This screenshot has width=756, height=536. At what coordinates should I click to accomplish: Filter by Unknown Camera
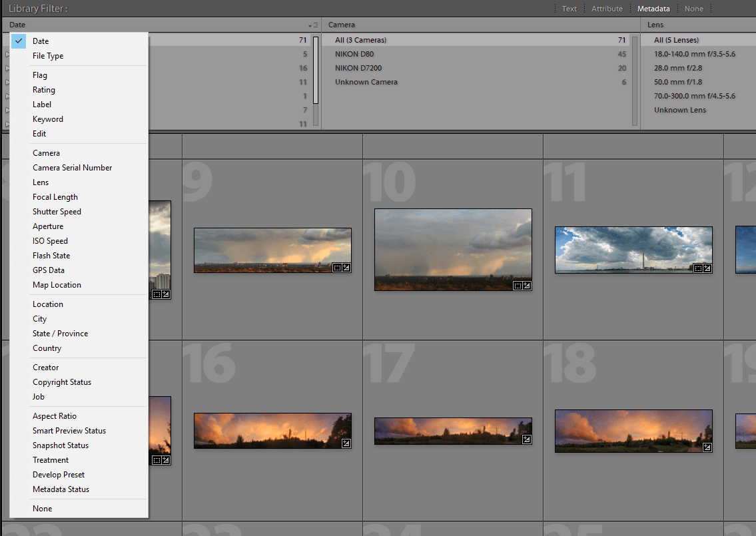click(476, 82)
